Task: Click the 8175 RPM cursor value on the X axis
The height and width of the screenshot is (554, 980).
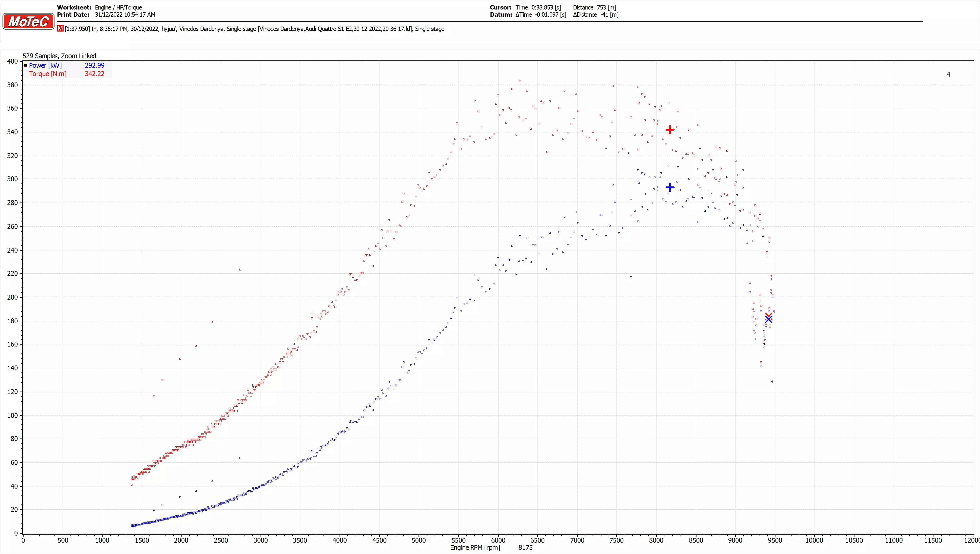Action: tap(525, 547)
